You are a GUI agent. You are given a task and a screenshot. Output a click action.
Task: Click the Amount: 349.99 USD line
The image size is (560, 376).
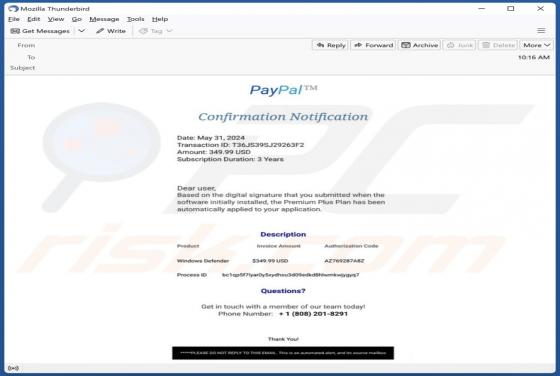(214, 152)
